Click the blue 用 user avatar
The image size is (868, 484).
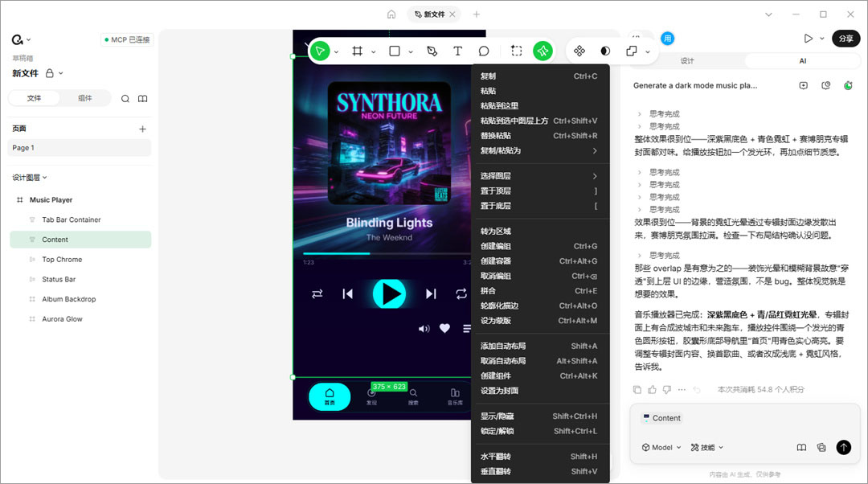[667, 39]
